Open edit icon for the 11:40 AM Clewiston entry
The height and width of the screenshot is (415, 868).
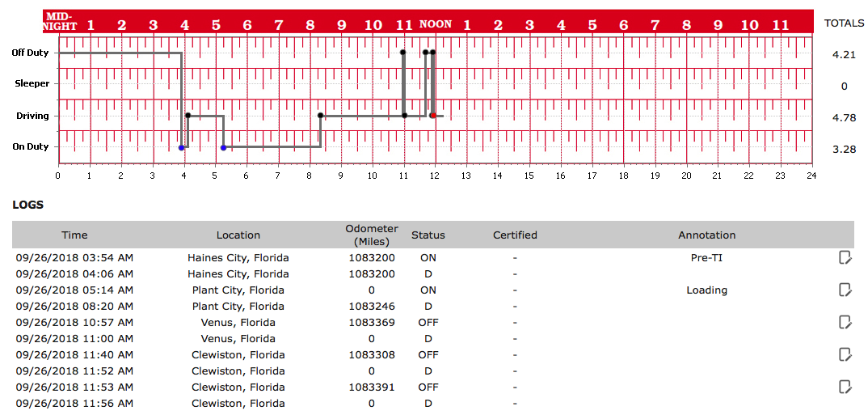(x=845, y=355)
